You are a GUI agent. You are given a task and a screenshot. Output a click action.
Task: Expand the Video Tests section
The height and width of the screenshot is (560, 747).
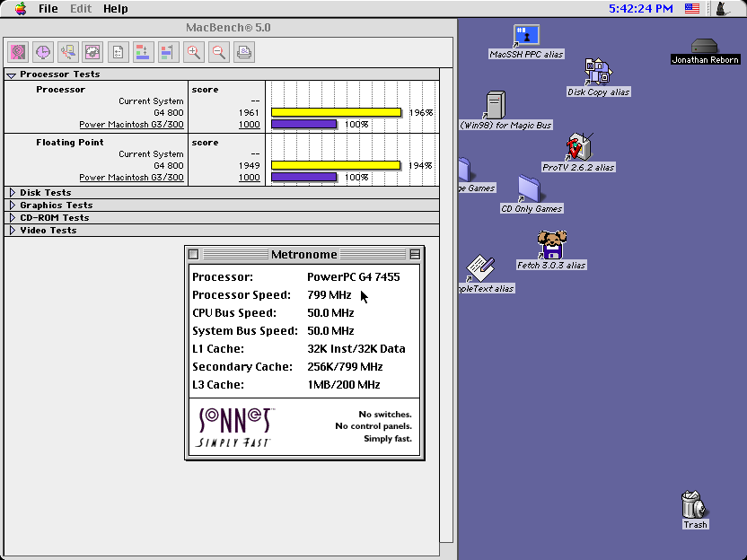13,230
